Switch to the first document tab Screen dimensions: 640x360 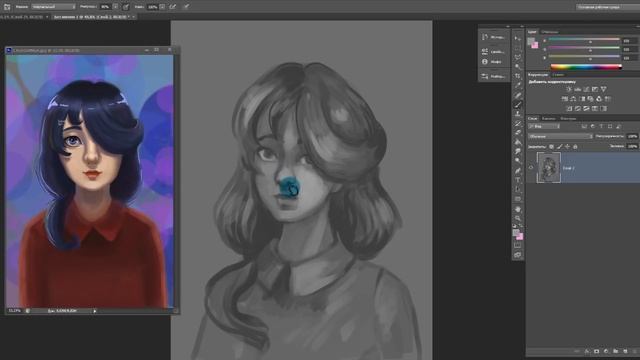[24, 17]
